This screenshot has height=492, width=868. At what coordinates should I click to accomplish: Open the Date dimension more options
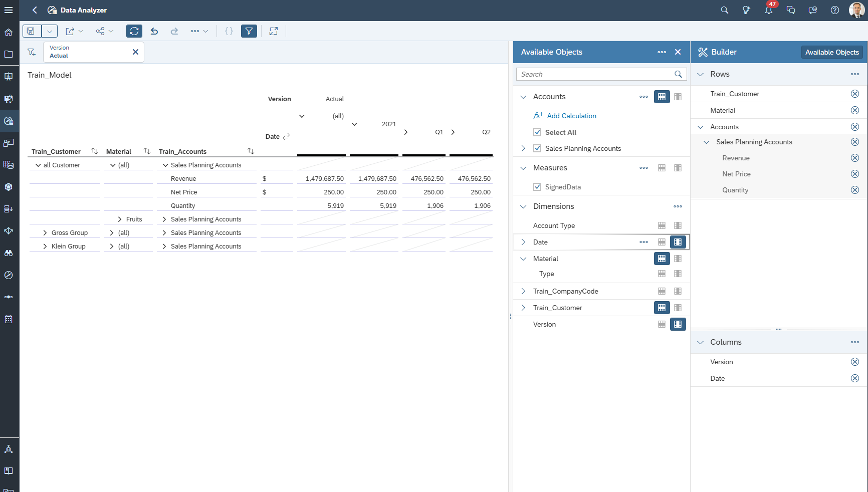[644, 242]
